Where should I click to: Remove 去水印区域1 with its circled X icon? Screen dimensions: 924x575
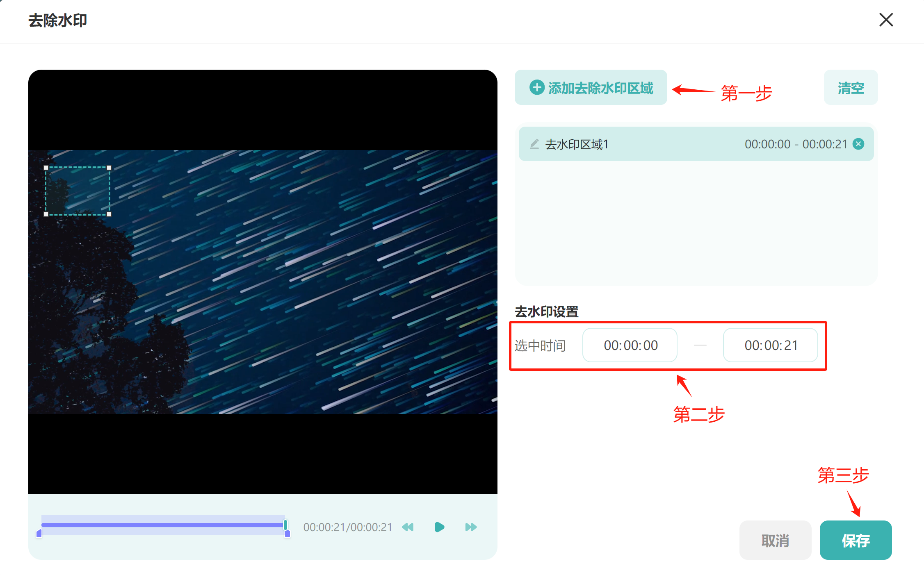click(858, 144)
